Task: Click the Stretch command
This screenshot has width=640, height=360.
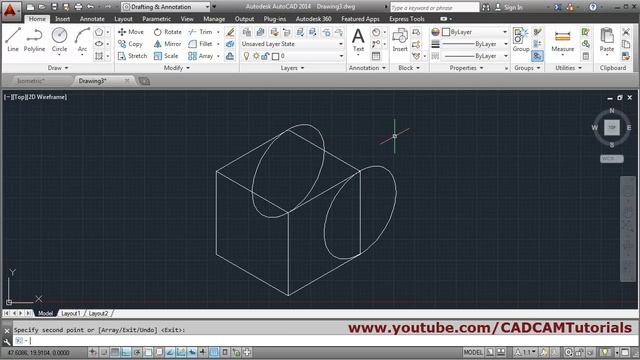Action: click(132, 56)
